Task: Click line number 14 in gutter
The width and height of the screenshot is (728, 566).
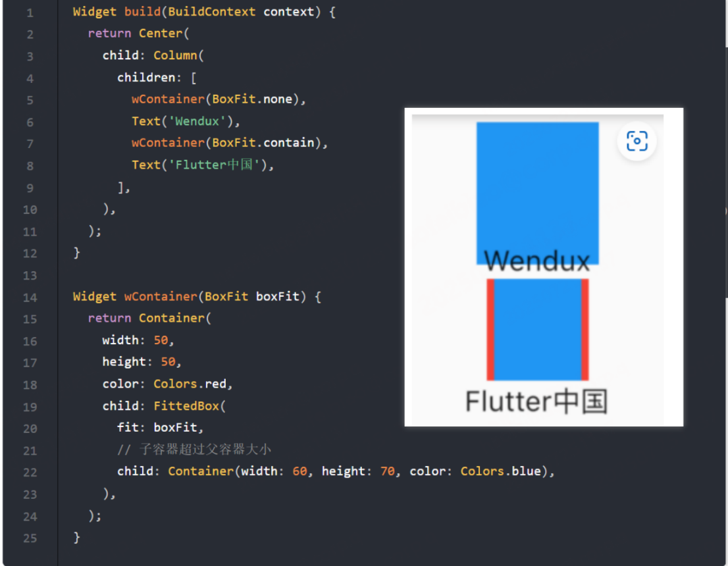Action: [30, 297]
